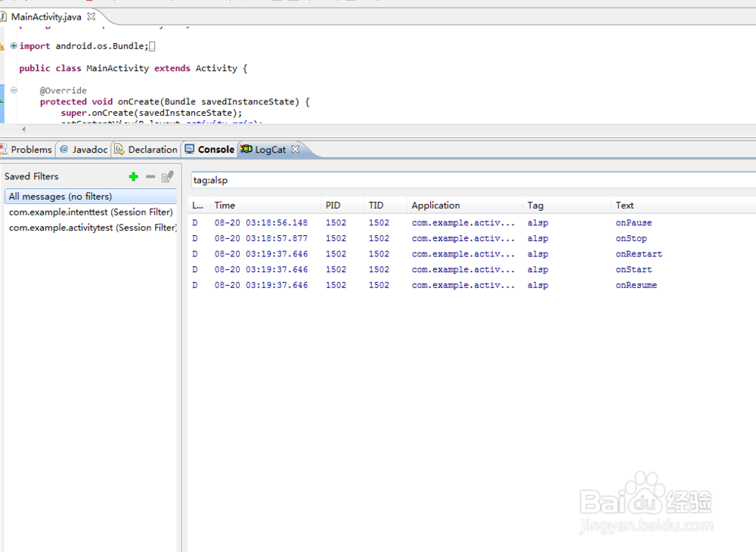Click timestamp 08-20 03:18:57.877
This screenshot has width=756, height=552.
point(261,239)
